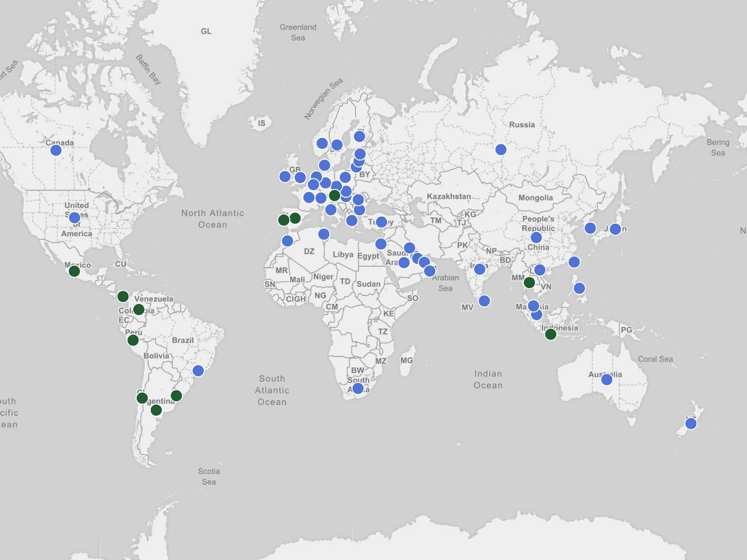This screenshot has height=560, width=747.
Task: Select the blue marker on Taiwan
Action: point(574,262)
